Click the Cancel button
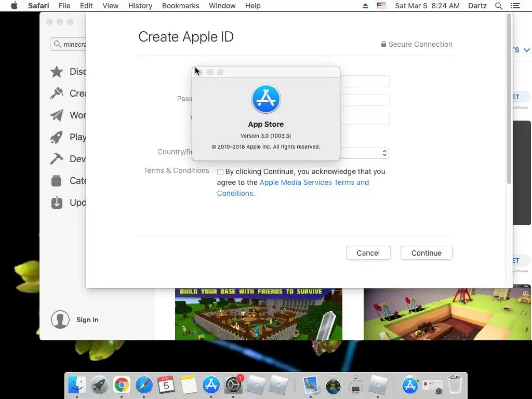Screen dimensions: 532x399 368,253
